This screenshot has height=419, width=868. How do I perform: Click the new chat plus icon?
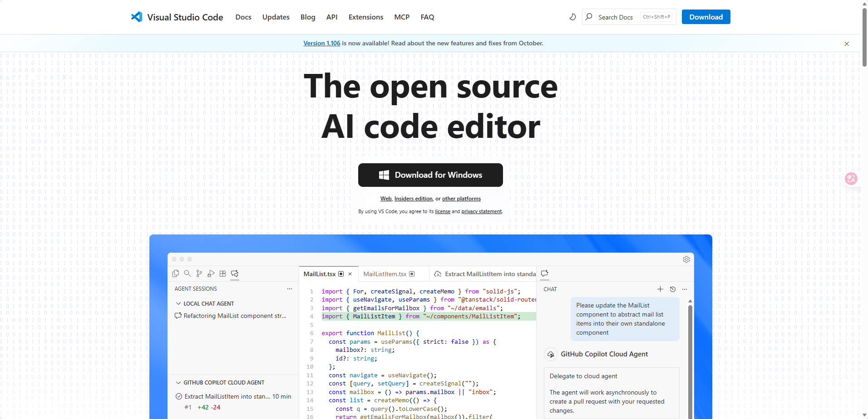[660, 289]
